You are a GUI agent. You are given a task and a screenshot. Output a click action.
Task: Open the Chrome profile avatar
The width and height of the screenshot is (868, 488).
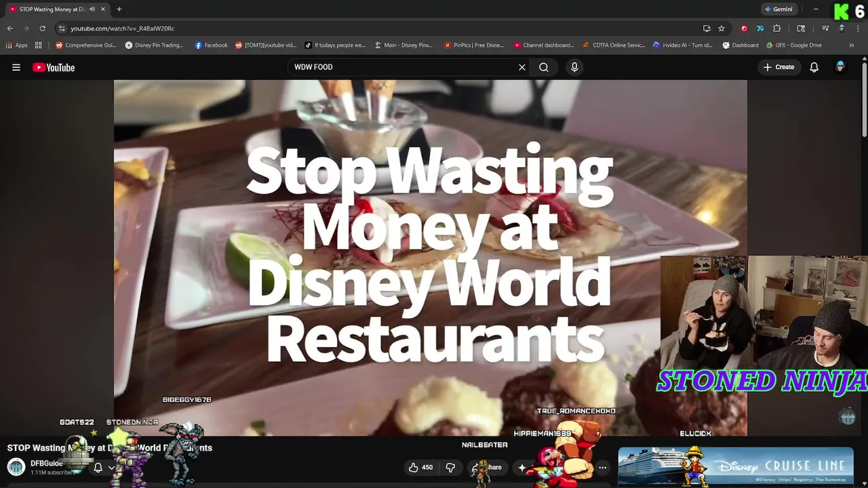point(842,28)
